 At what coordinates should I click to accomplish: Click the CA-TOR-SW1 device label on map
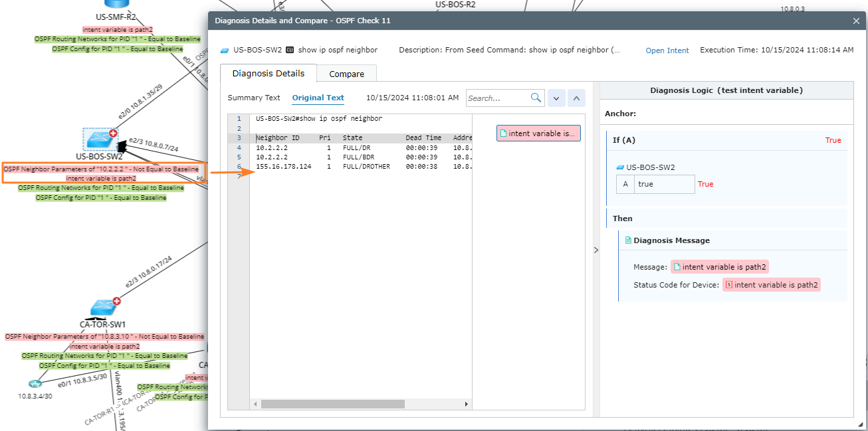tap(103, 325)
